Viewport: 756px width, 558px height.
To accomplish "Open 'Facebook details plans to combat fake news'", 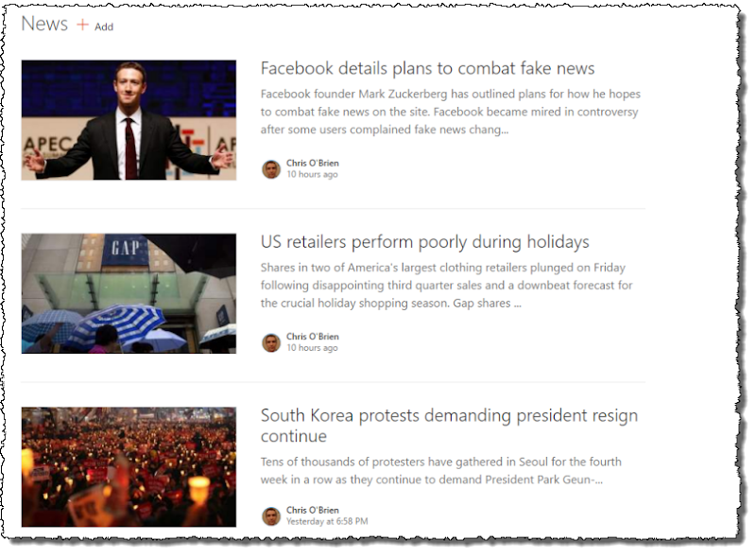I will (427, 68).
